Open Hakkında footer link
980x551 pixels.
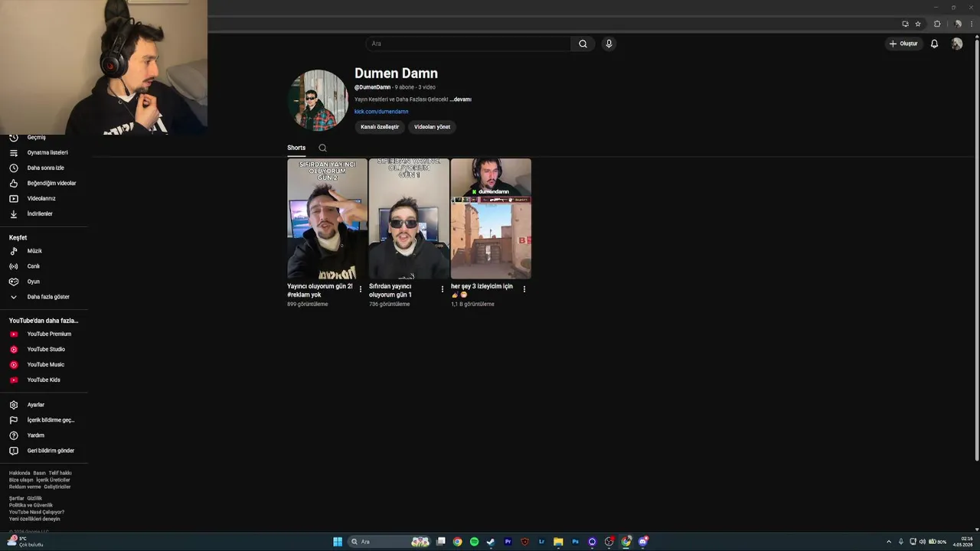tap(20, 473)
